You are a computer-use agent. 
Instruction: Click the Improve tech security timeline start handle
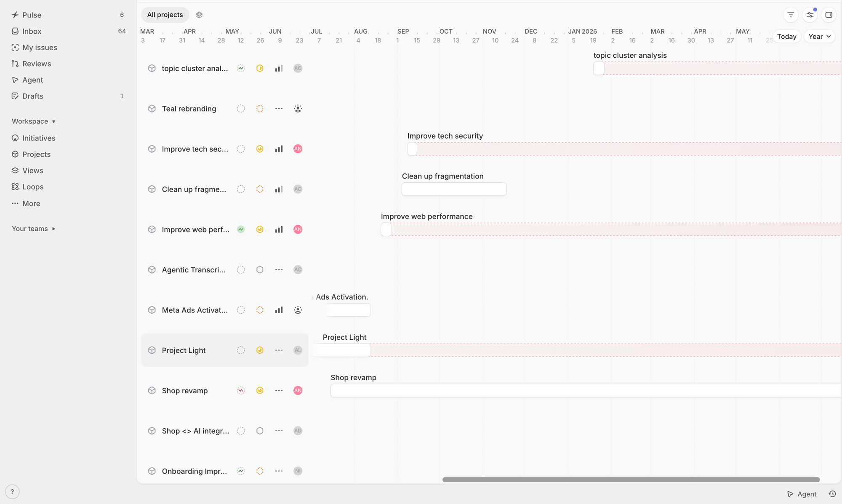(412, 149)
